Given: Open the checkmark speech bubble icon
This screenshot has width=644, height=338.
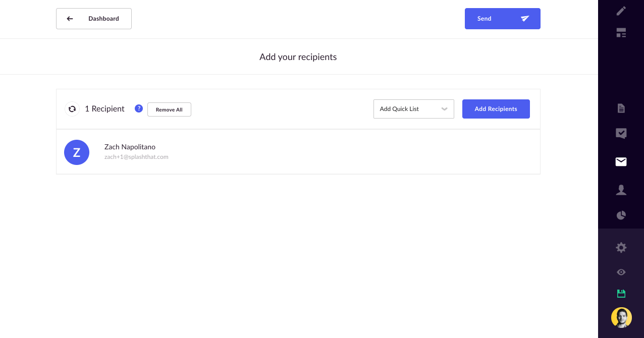Looking at the screenshot, I should click(x=621, y=133).
